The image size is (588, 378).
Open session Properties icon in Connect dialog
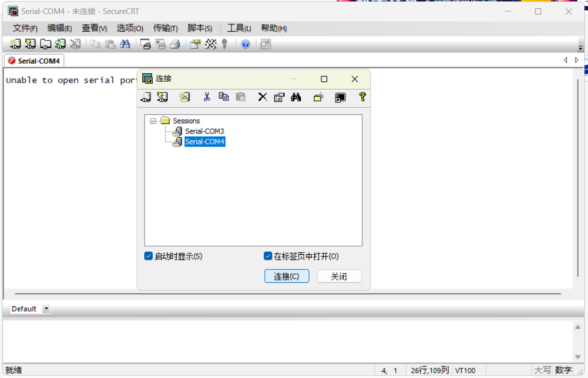coord(279,97)
